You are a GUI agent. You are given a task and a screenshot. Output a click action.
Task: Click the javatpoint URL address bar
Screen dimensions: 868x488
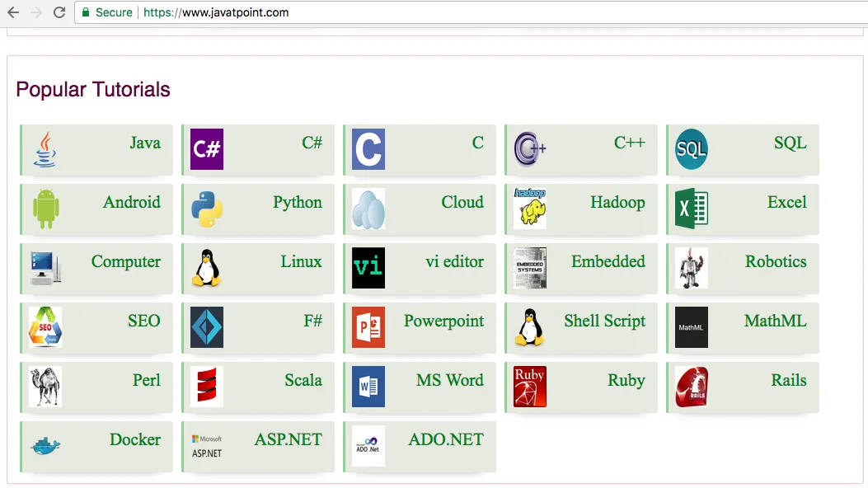471,12
